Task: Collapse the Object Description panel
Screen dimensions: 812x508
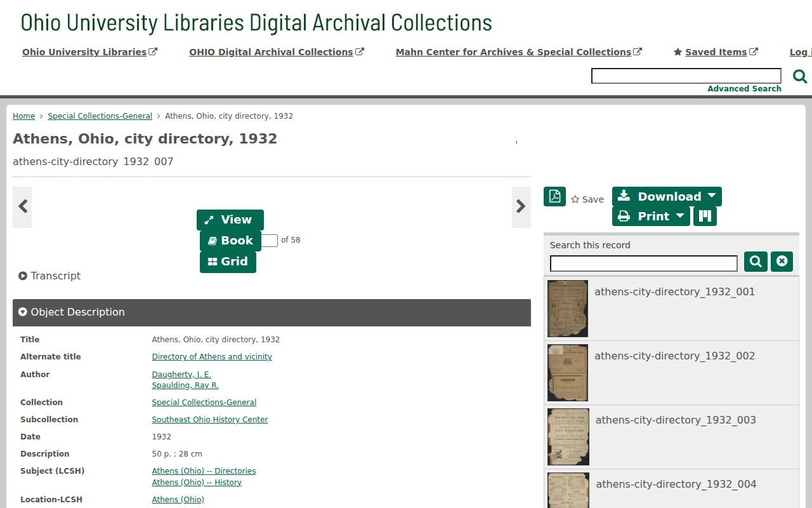Action: click(x=272, y=312)
